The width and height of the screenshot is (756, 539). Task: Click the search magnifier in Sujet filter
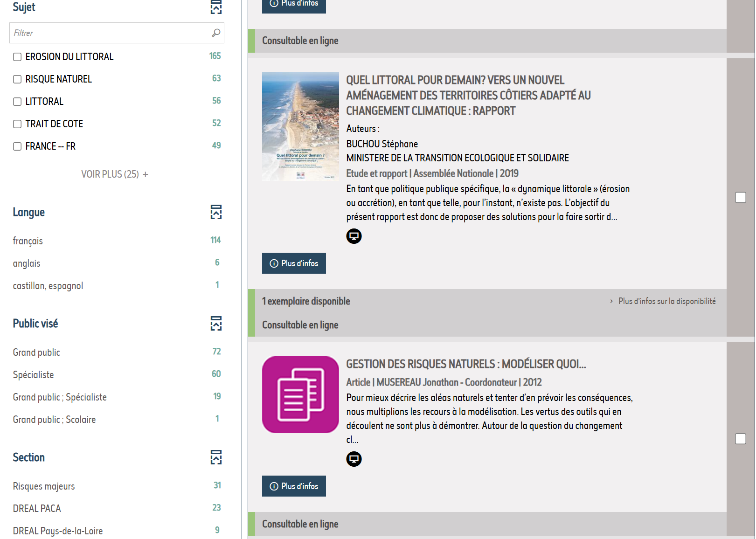[216, 33]
